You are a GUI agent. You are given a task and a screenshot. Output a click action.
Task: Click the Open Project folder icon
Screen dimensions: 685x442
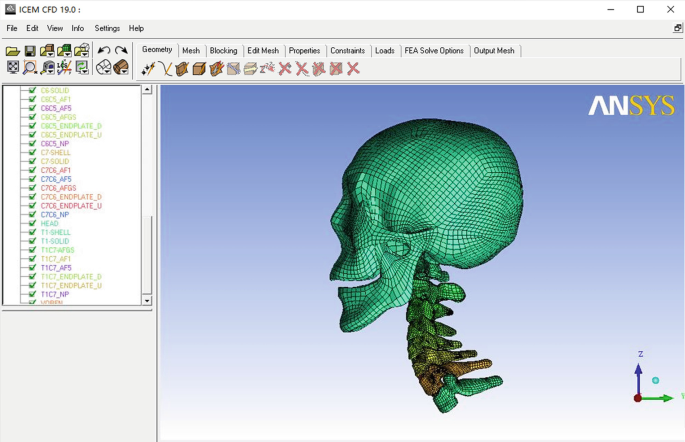(12, 51)
